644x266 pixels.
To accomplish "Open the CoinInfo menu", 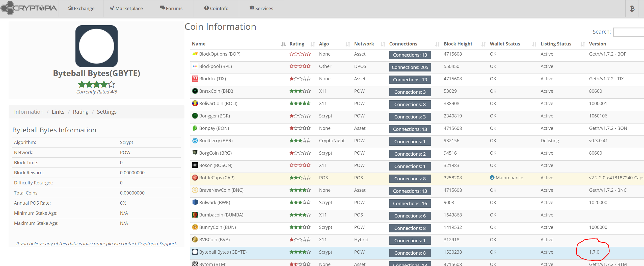I will pyautogui.click(x=216, y=8).
